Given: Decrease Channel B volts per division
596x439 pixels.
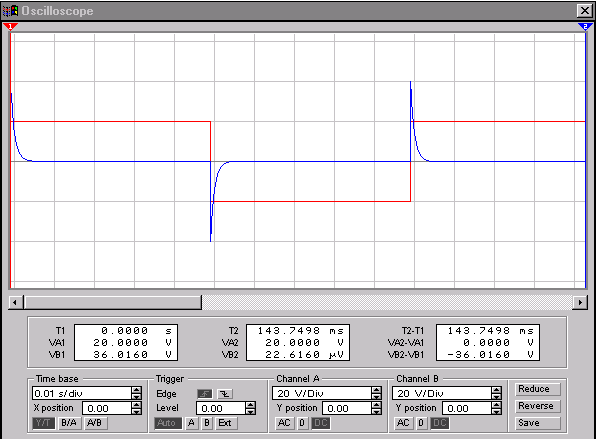Looking at the screenshot, I should [x=496, y=396].
